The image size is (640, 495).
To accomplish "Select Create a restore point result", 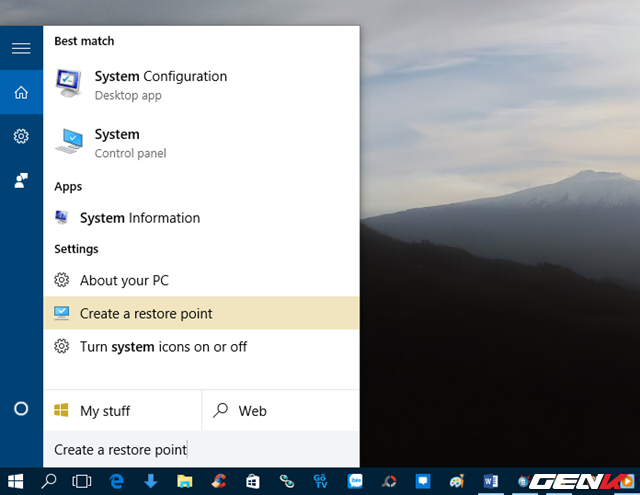I will pyautogui.click(x=146, y=314).
